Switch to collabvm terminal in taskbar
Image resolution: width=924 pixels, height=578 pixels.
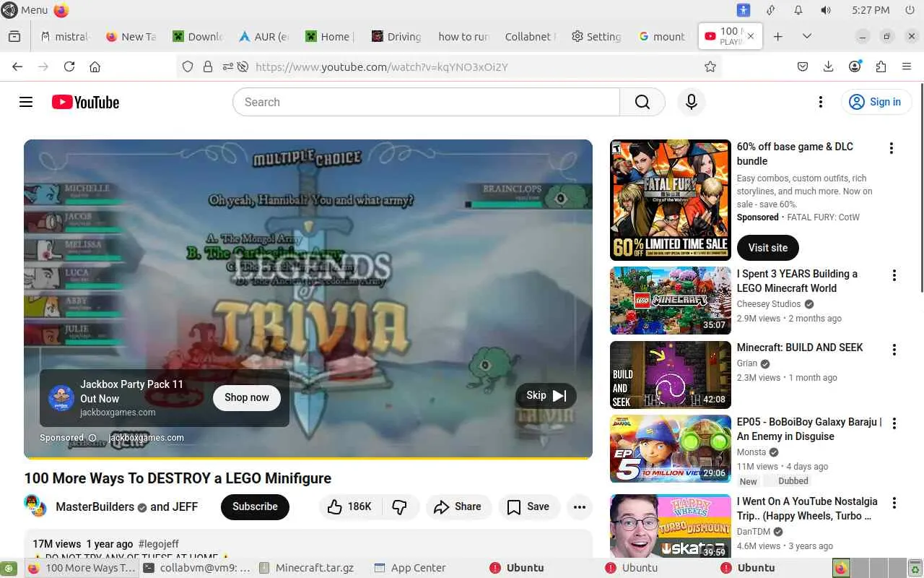[x=196, y=568]
